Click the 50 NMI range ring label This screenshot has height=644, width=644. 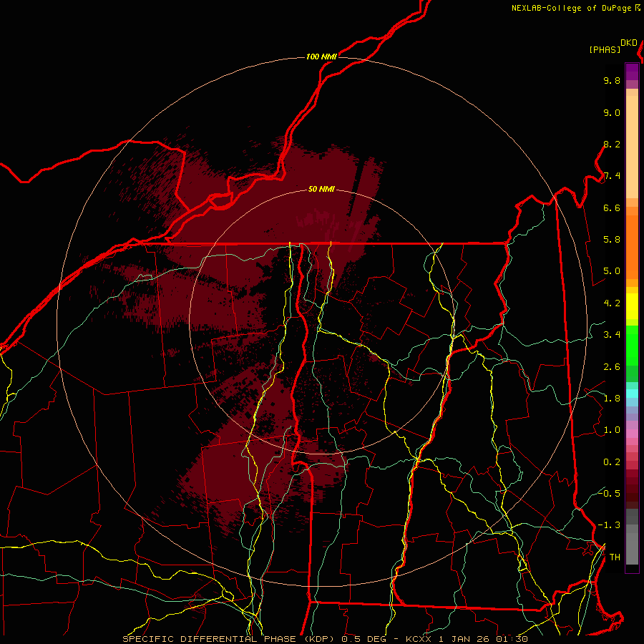(321, 190)
